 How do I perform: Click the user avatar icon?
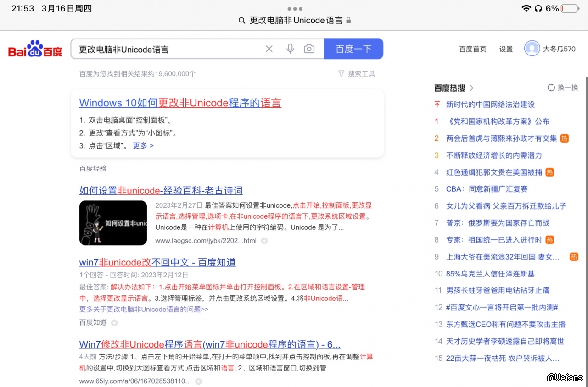tap(532, 49)
